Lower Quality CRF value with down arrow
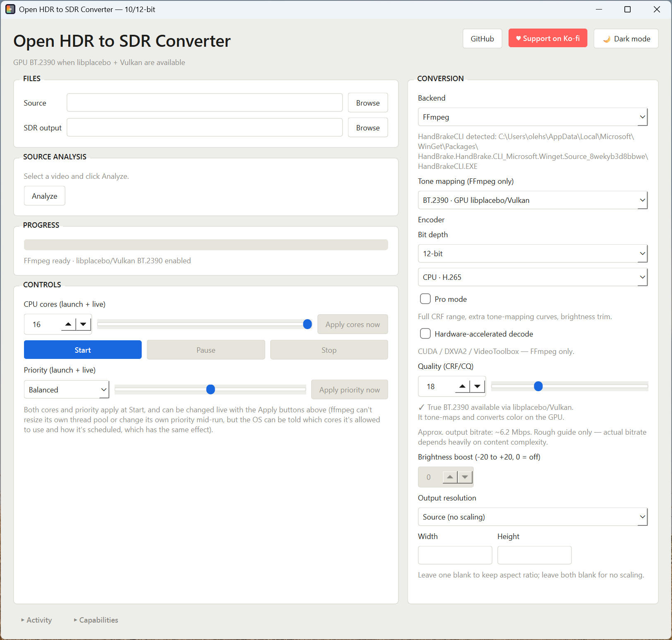Image resolution: width=672 pixels, height=640 pixels. point(478,386)
